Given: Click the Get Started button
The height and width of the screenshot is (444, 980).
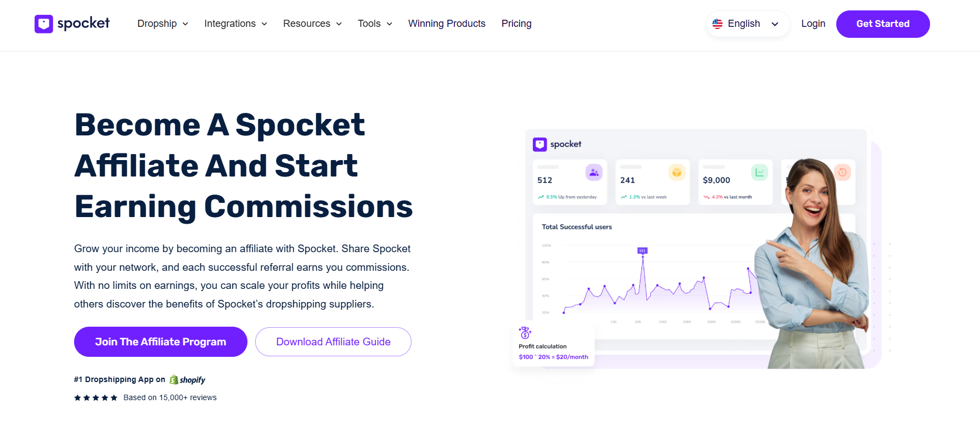Looking at the screenshot, I should point(883,24).
